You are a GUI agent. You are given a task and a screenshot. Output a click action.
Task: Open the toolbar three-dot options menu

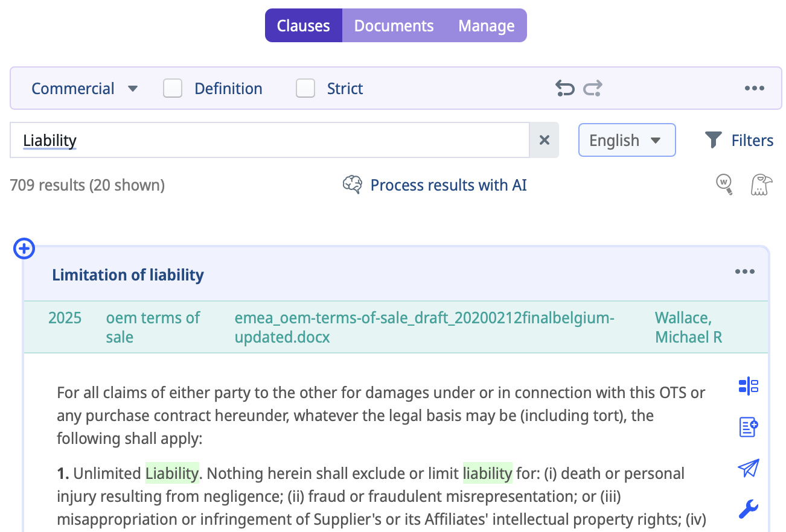tap(754, 89)
